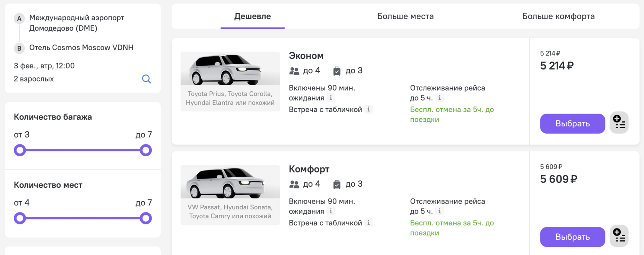Open add-options icon next to Комфорт Выбрать

(619, 236)
